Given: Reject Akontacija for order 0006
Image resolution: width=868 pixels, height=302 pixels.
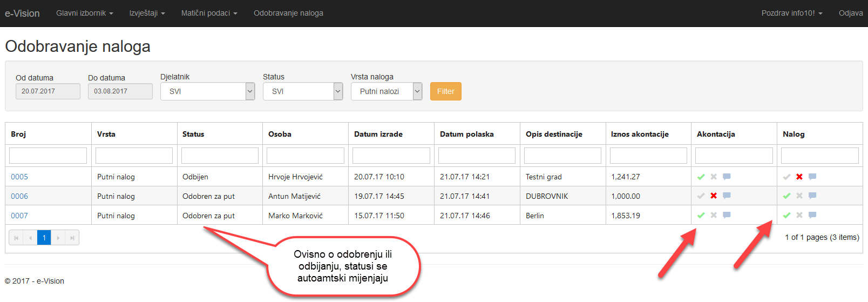Looking at the screenshot, I should point(714,196).
